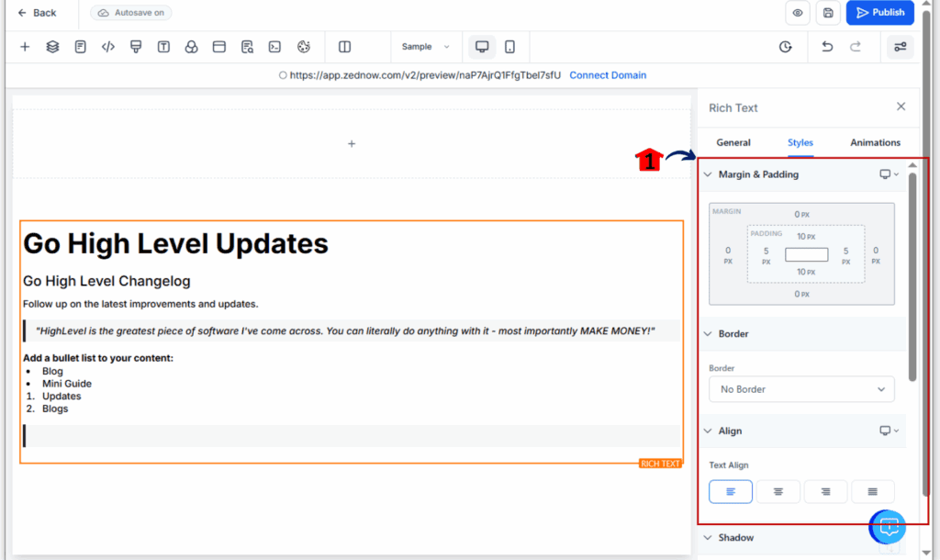The height and width of the screenshot is (560, 940).
Task: Click the preview URL link
Action: click(425, 75)
